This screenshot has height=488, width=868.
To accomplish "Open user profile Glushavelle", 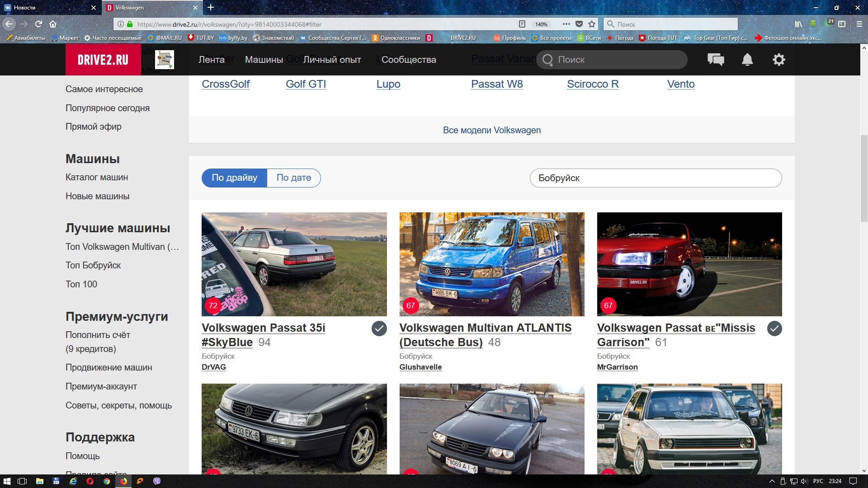I will 420,367.
